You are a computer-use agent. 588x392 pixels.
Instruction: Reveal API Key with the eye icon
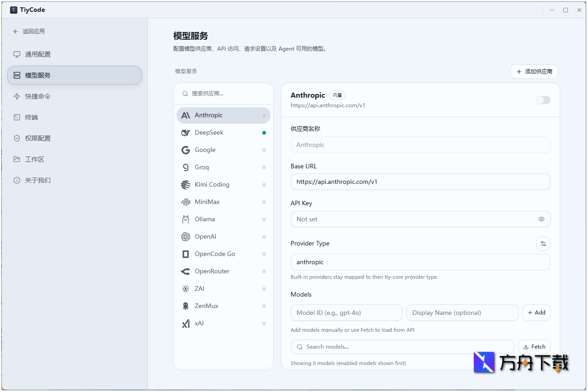point(541,219)
